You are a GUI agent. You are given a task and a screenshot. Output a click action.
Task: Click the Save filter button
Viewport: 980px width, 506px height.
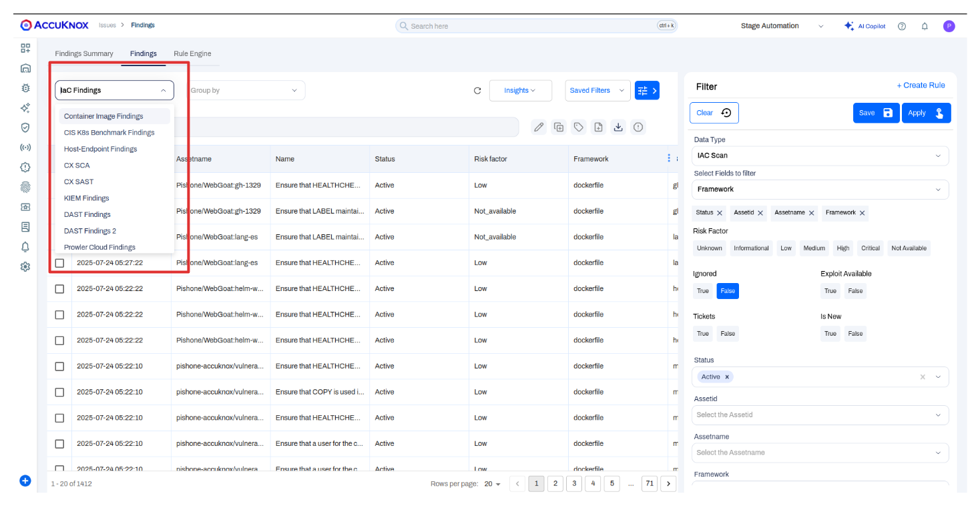(x=876, y=113)
